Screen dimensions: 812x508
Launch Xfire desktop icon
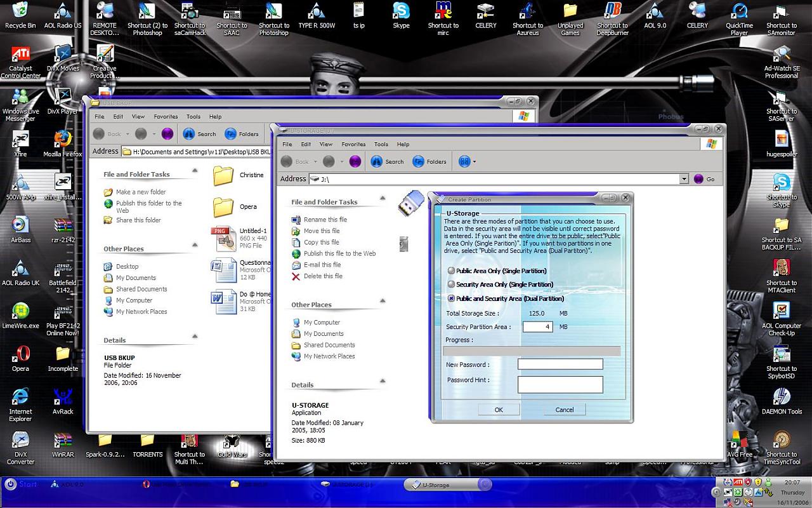pos(20,144)
